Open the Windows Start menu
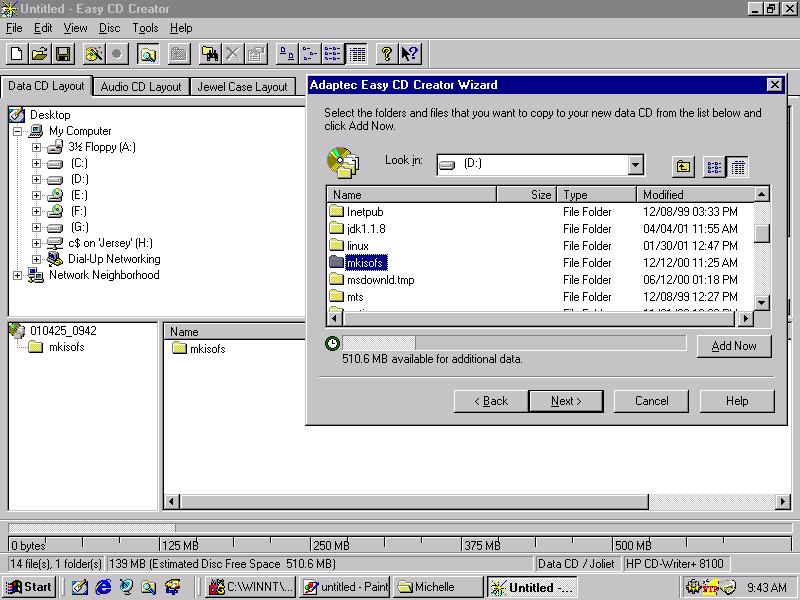The image size is (800, 600). click(29, 587)
